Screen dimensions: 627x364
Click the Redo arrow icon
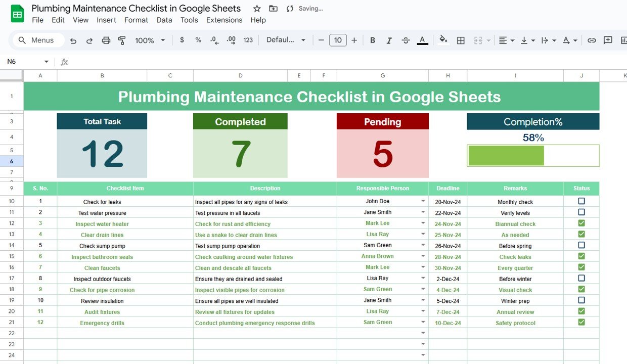coord(89,40)
